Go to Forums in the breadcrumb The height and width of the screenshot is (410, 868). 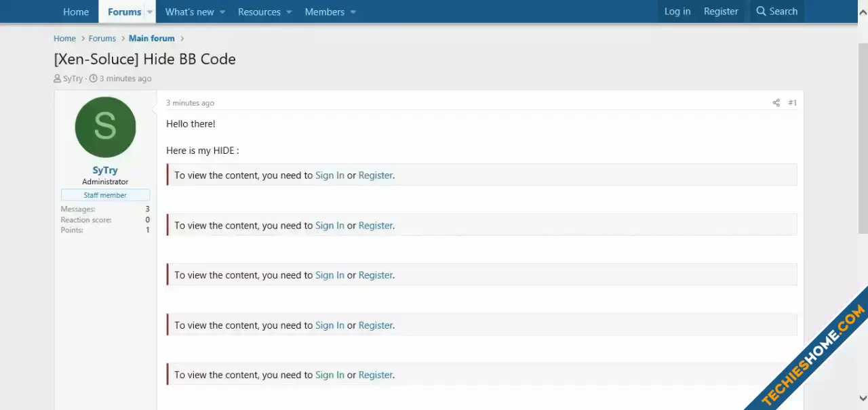(102, 39)
